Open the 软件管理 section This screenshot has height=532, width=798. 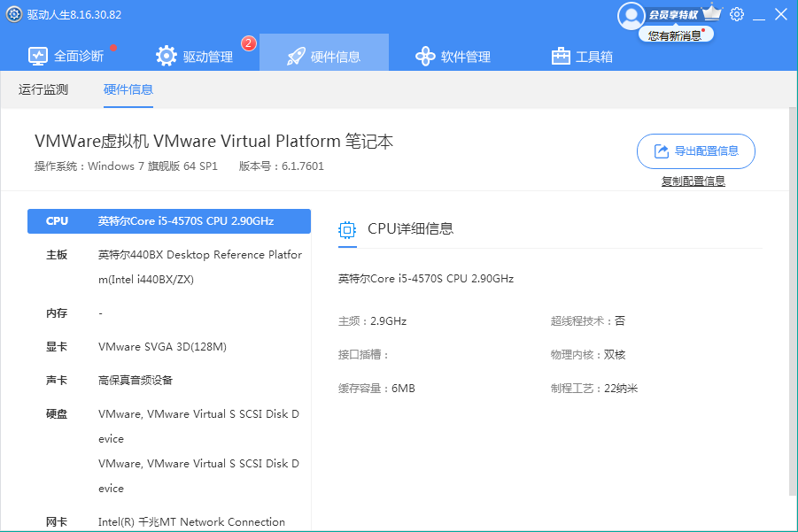pos(453,57)
